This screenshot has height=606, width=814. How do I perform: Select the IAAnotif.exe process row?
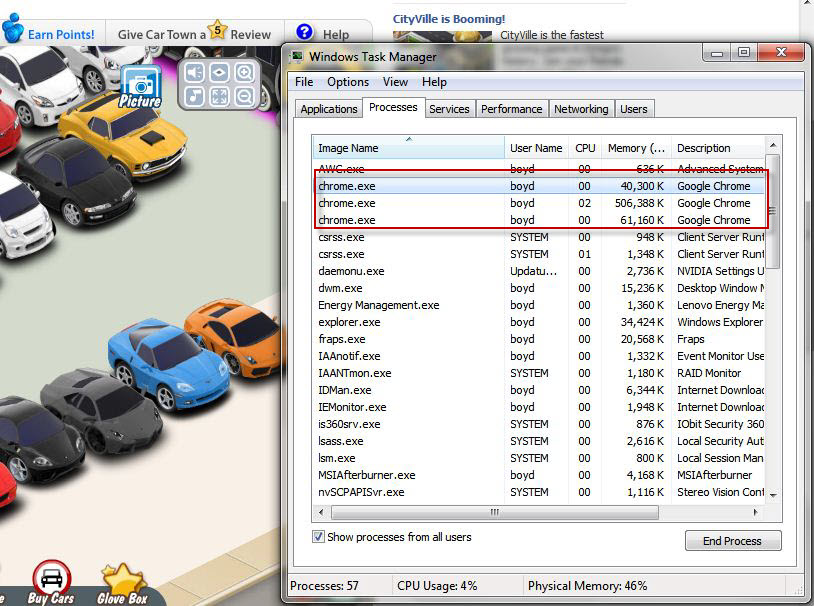click(x=539, y=356)
